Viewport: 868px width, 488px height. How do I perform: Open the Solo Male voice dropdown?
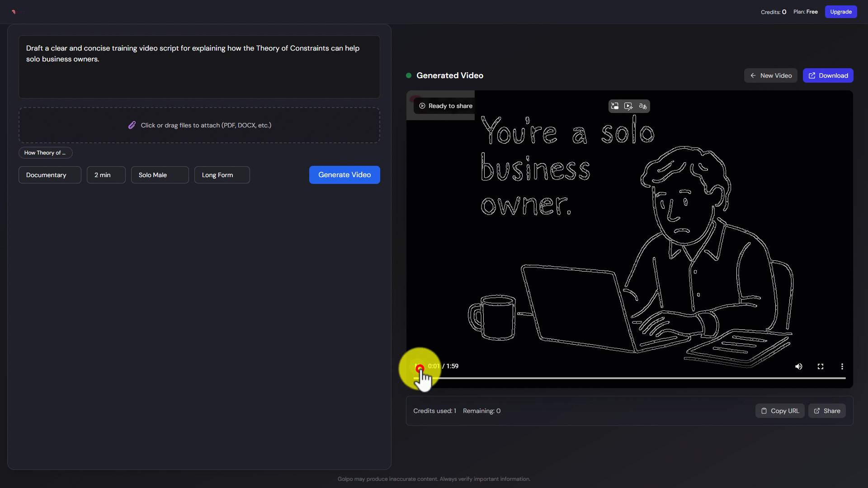pos(160,175)
